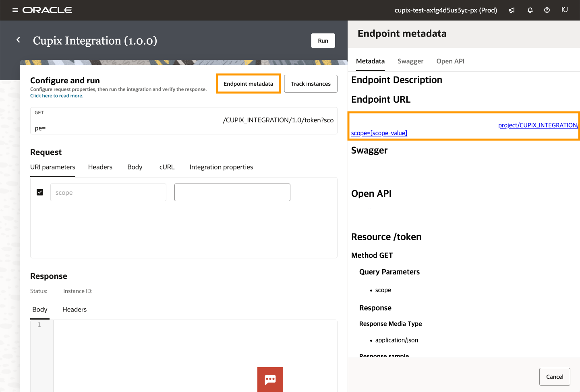Image resolution: width=580 pixels, height=392 pixels.
Task: Select the request Headers tab
Action: [100, 167]
